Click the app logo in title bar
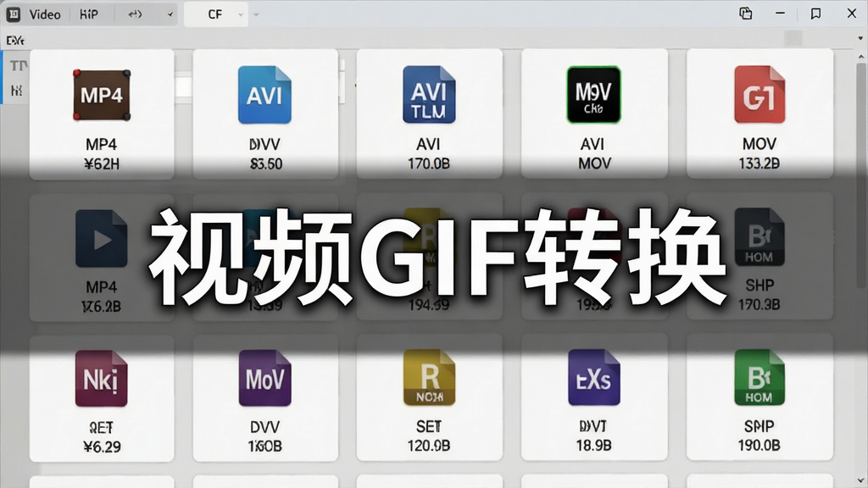868x488 pixels. click(14, 14)
